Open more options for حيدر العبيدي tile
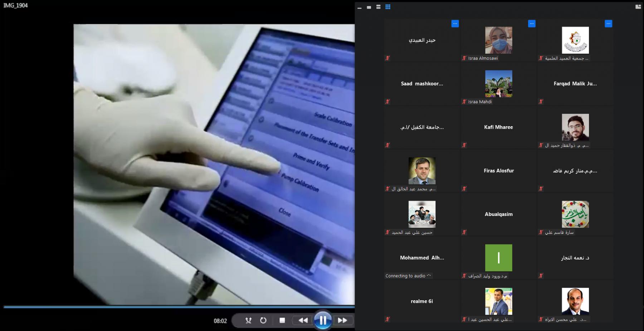Viewport: 644px width, 331px height. point(455,24)
